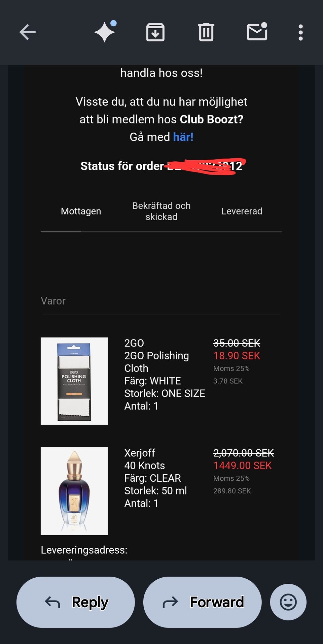
Task: Tap the Varor section heading
Action: pos(53,301)
